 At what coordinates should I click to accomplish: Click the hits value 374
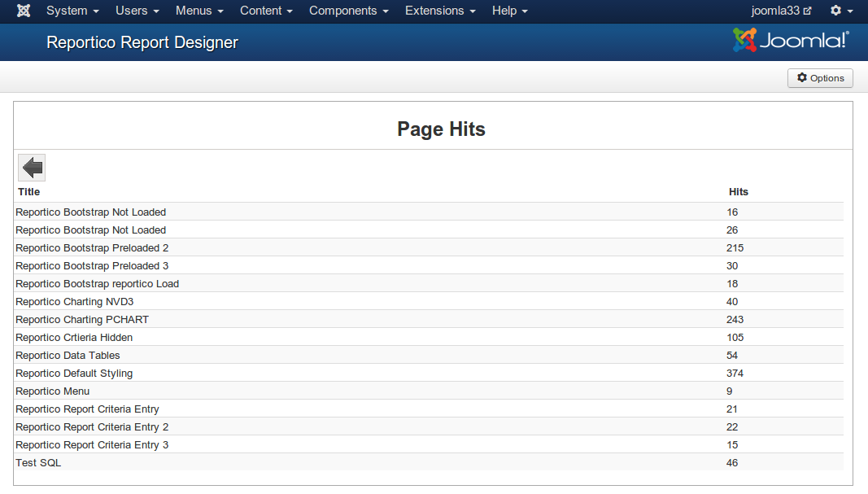tap(735, 374)
